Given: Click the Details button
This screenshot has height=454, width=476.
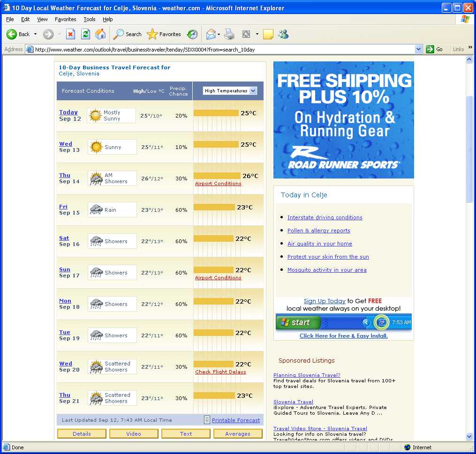Looking at the screenshot, I should (82, 434).
